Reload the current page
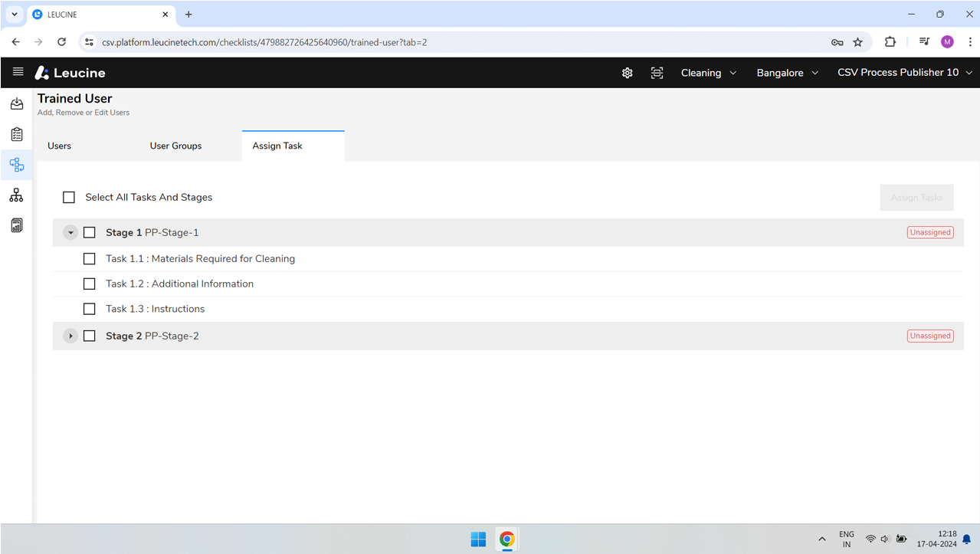Viewport: 980px width, 554px height. click(x=61, y=42)
